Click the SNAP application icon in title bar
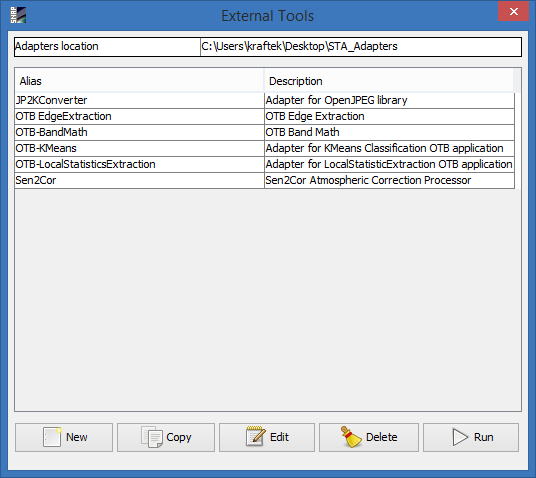The height and width of the screenshot is (478, 536). pyautogui.click(x=18, y=15)
